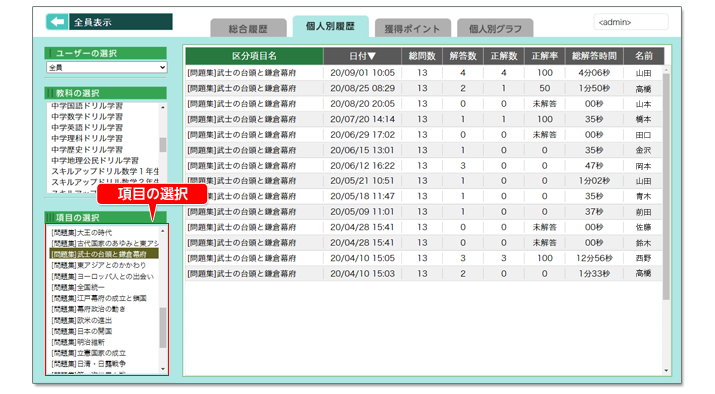Click the results table scrollbar thumb
Viewport: 715px width, 394px height.
coord(666,186)
